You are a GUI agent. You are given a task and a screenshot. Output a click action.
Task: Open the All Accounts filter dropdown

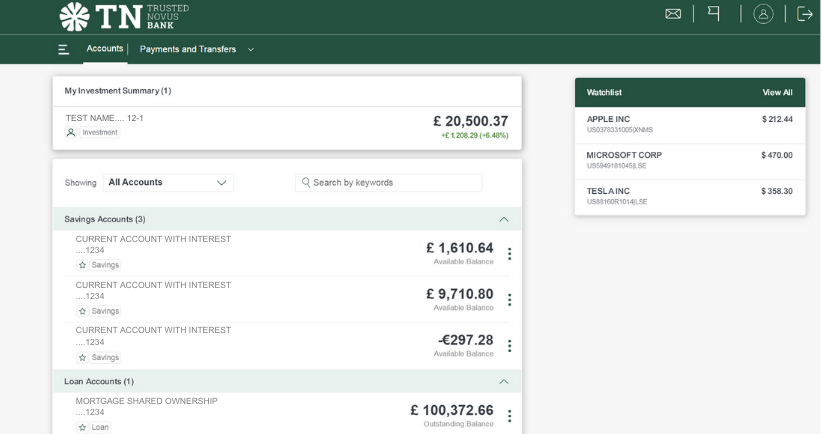[x=168, y=183]
